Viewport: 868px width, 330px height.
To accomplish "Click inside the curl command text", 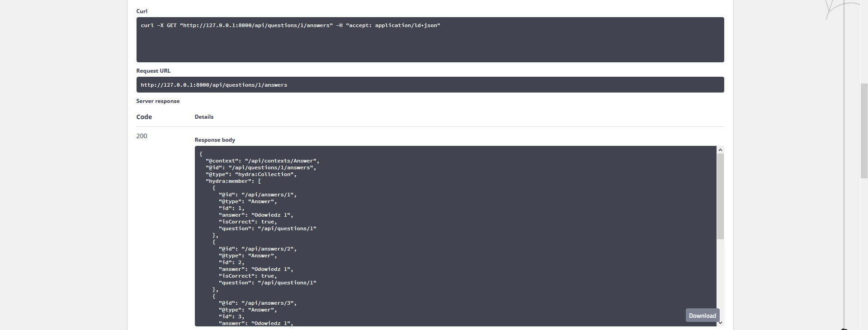I will pyautogui.click(x=290, y=25).
